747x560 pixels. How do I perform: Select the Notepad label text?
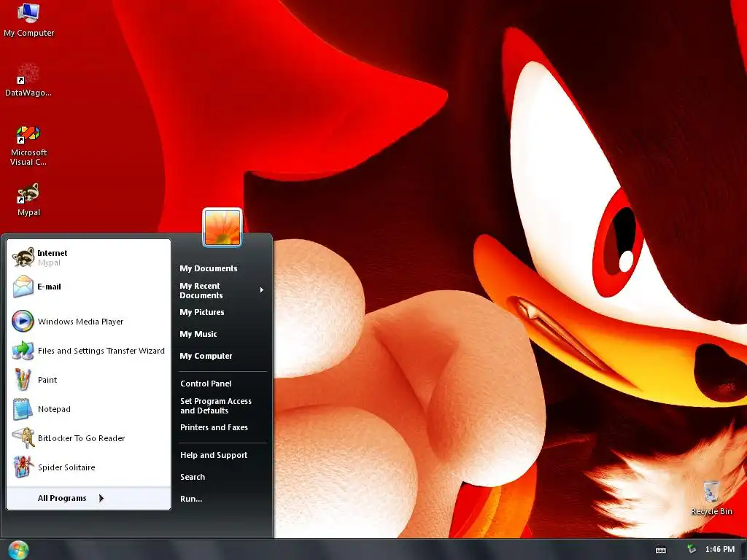click(54, 409)
